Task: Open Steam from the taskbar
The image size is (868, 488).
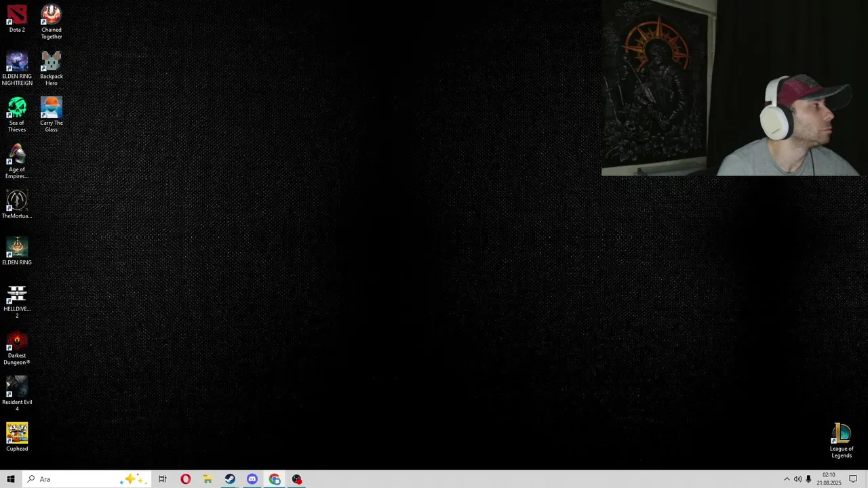Action: (230, 479)
